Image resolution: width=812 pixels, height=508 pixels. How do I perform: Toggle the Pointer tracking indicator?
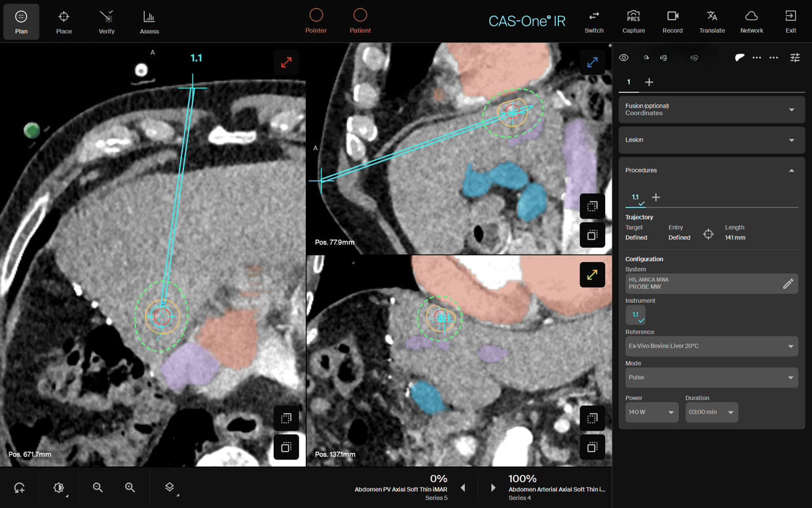coord(316,21)
